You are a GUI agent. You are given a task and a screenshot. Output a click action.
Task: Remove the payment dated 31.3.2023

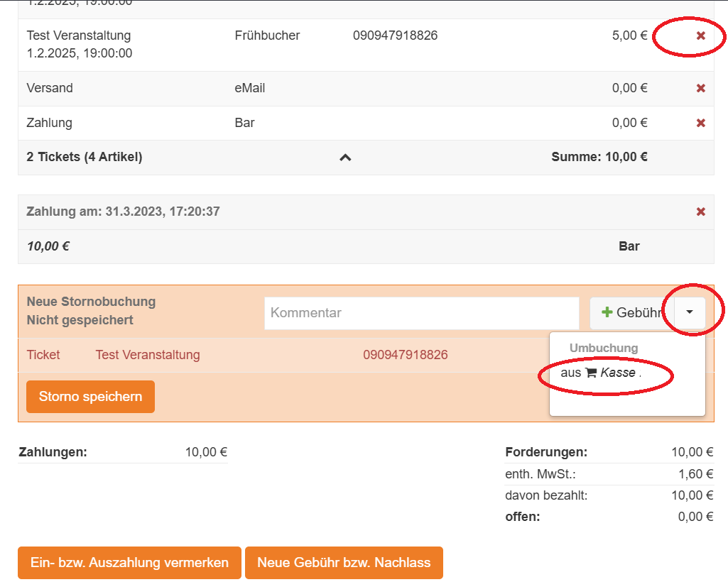tap(700, 212)
